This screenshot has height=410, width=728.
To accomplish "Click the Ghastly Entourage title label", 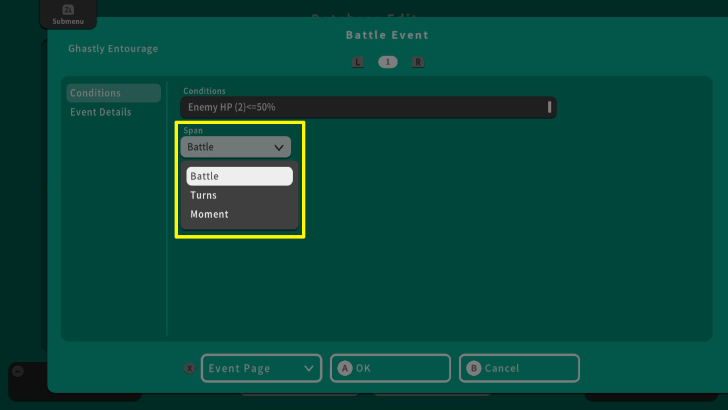I will pos(113,48).
